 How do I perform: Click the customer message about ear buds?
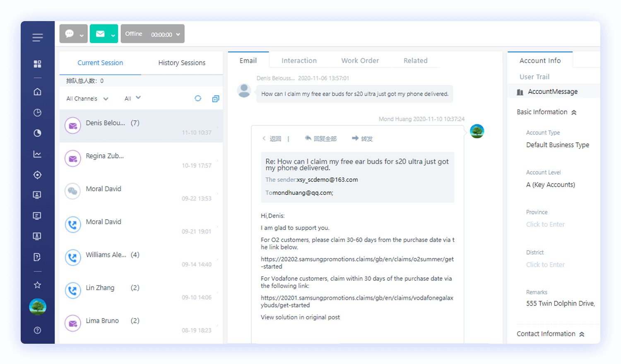tap(355, 94)
